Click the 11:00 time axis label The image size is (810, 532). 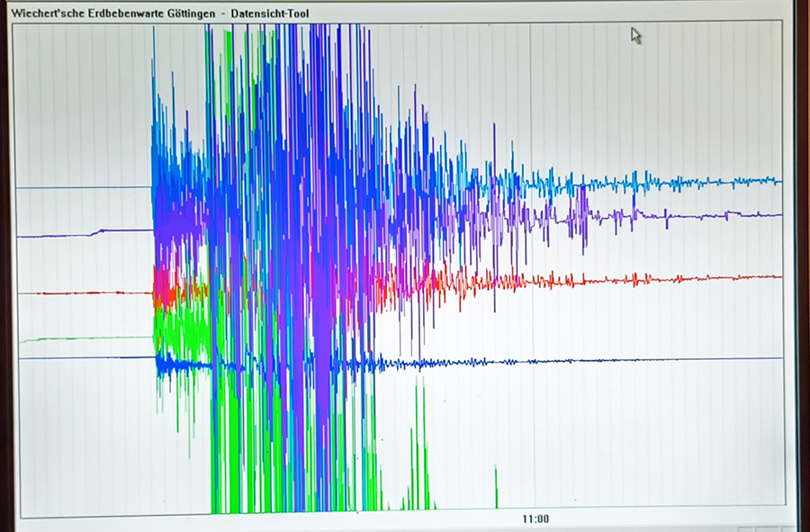(535, 519)
